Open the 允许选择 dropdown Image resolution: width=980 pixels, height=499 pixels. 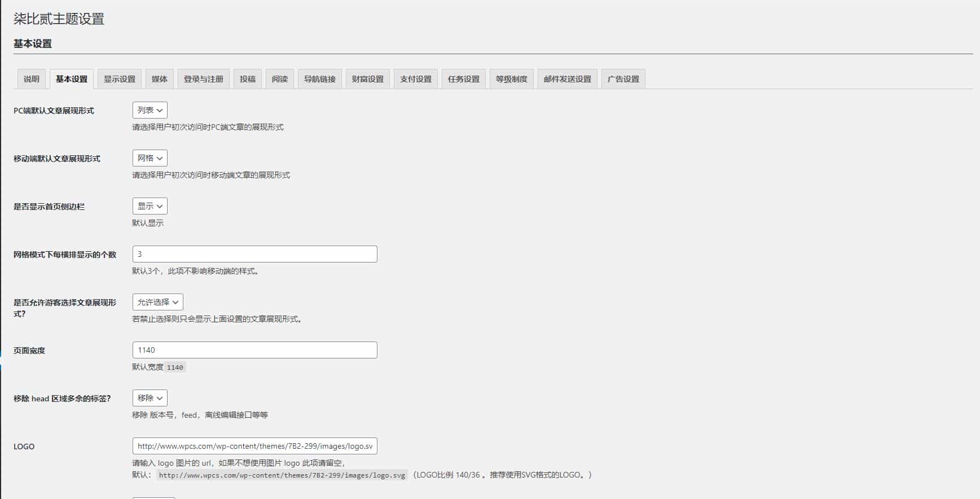click(x=158, y=302)
